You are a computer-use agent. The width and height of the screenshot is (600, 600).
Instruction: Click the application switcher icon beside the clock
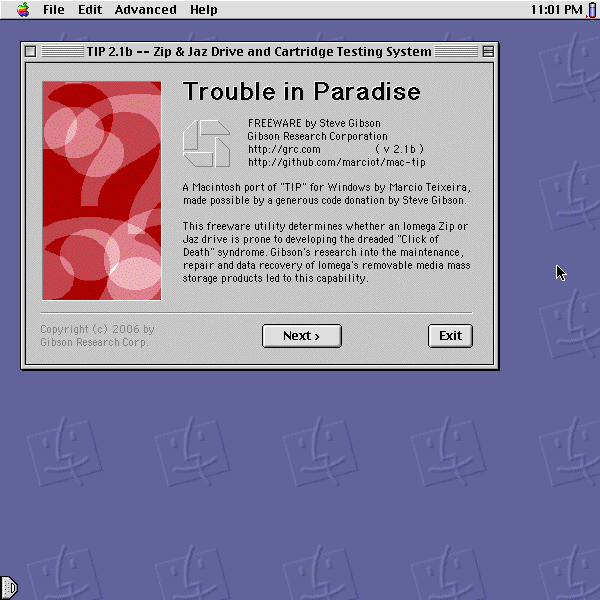tap(591, 10)
